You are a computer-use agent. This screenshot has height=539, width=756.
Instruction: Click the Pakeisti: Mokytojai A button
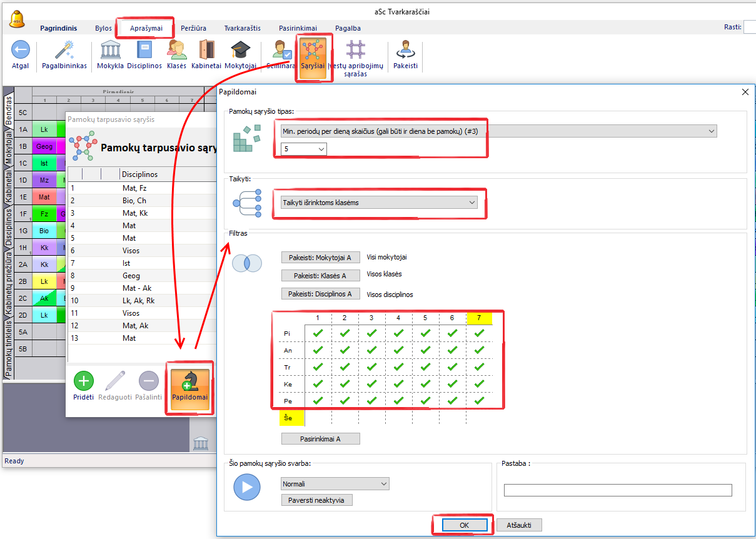click(x=320, y=257)
